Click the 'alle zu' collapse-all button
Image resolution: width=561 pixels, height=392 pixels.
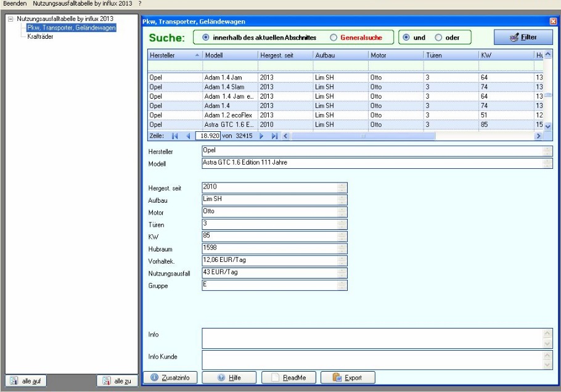[117, 381]
